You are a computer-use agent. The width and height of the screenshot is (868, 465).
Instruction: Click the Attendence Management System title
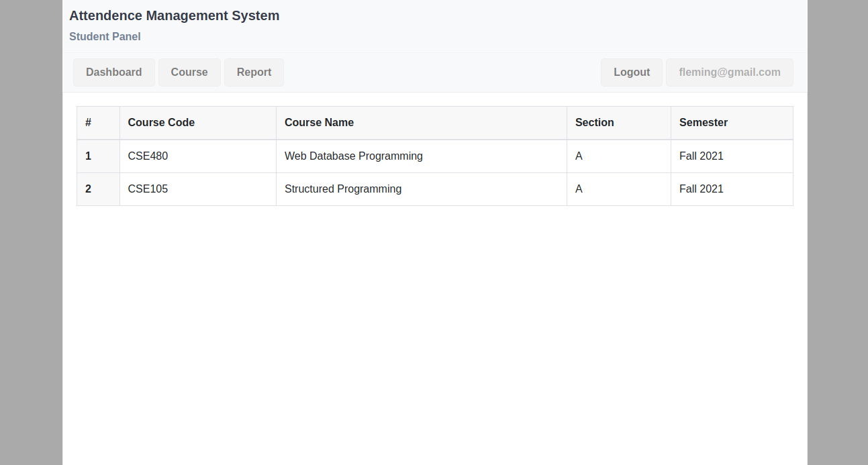[174, 16]
